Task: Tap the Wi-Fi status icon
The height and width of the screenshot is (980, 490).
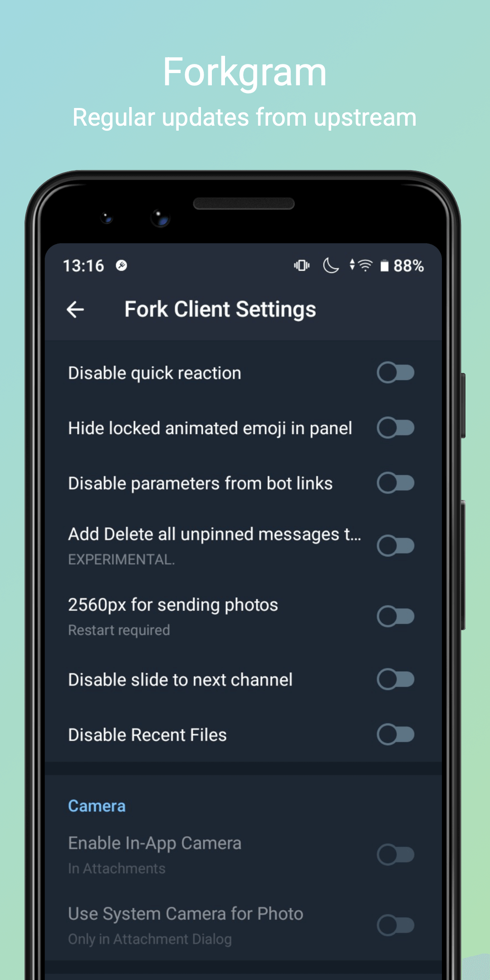Action: coord(365,265)
